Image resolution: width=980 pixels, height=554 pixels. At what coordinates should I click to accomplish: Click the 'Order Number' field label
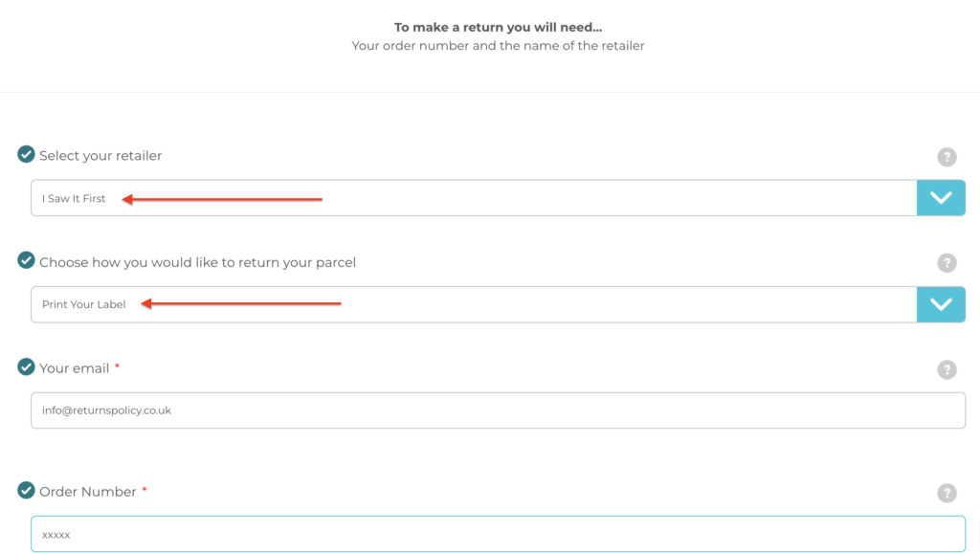coord(87,492)
